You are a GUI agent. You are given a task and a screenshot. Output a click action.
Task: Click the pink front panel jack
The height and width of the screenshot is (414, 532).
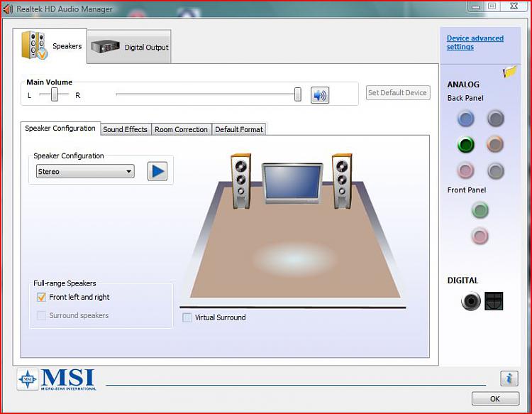480,236
